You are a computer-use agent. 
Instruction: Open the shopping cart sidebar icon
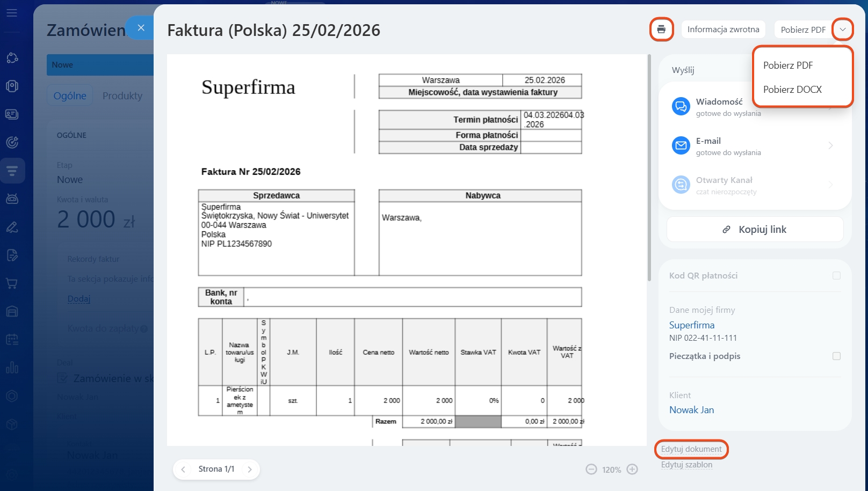click(12, 283)
